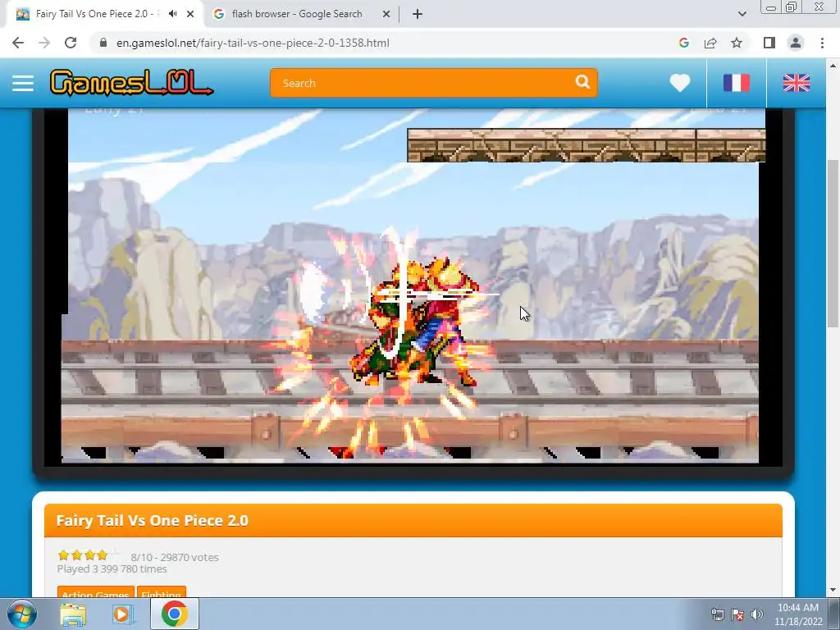
Task: Click the browser forward arrow
Action: (x=44, y=43)
